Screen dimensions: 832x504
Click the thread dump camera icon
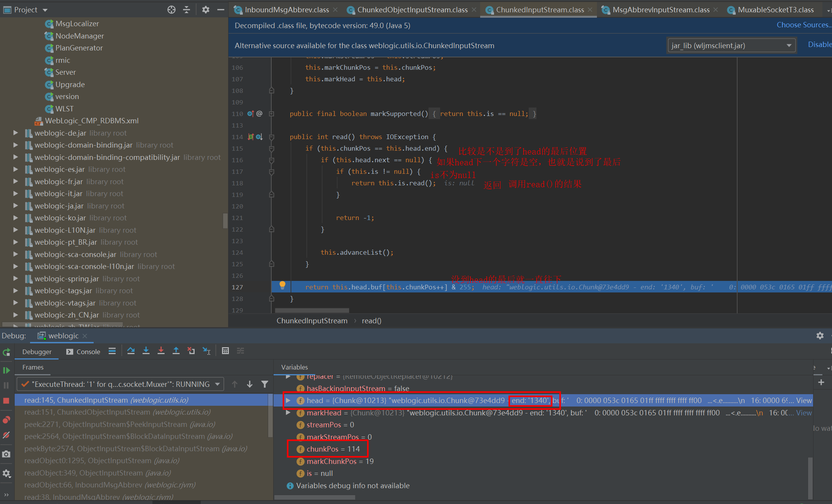[x=6, y=454]
